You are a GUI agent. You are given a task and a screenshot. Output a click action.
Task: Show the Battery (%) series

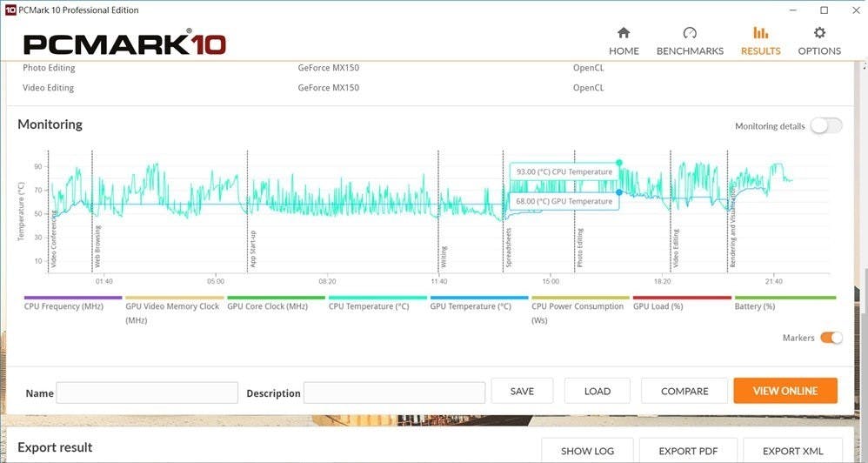[x=754, y=306]
